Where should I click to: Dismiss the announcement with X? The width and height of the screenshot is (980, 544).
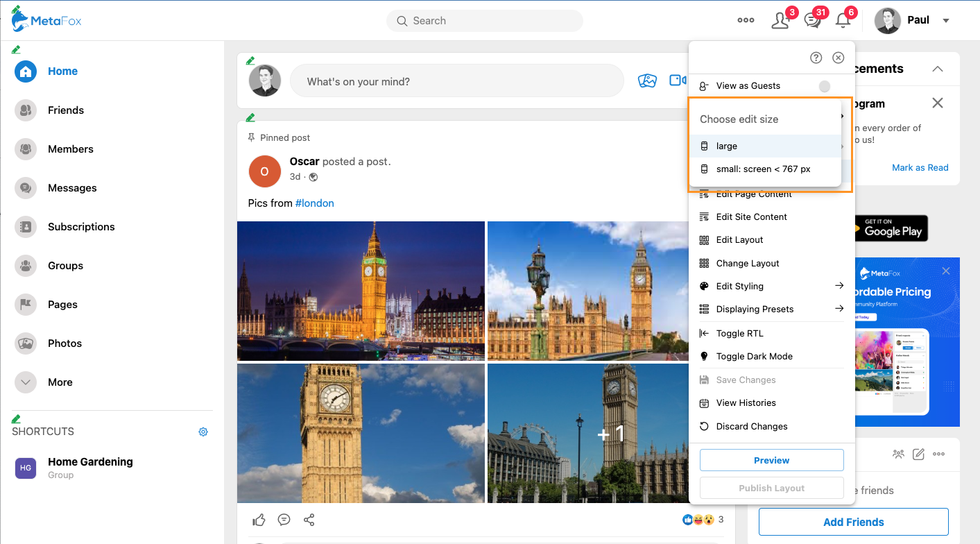938,103
